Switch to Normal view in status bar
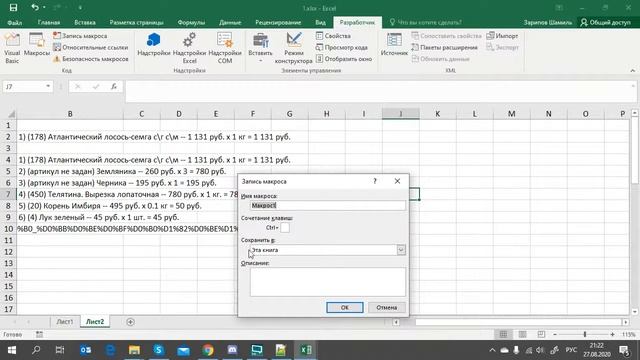The height and width of the screenshot is (360, 640). pyautogui.click(x=503, y=334)
